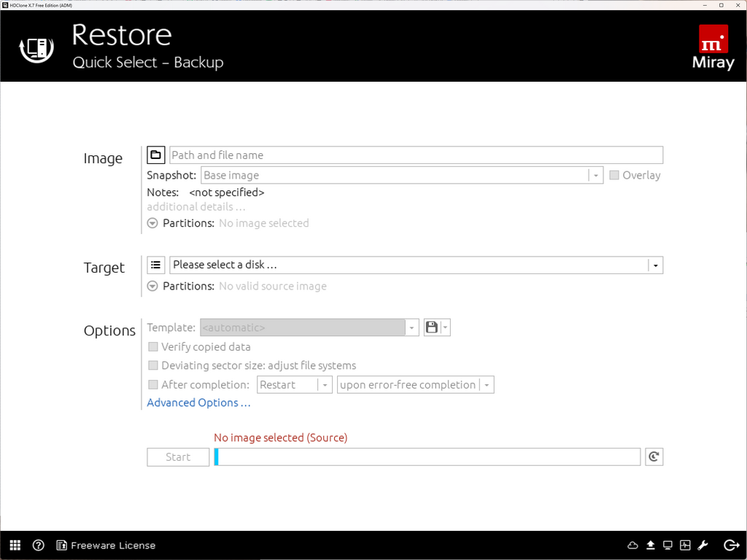
Task: Enable Verify copied data checkbox
Action: 153,346
